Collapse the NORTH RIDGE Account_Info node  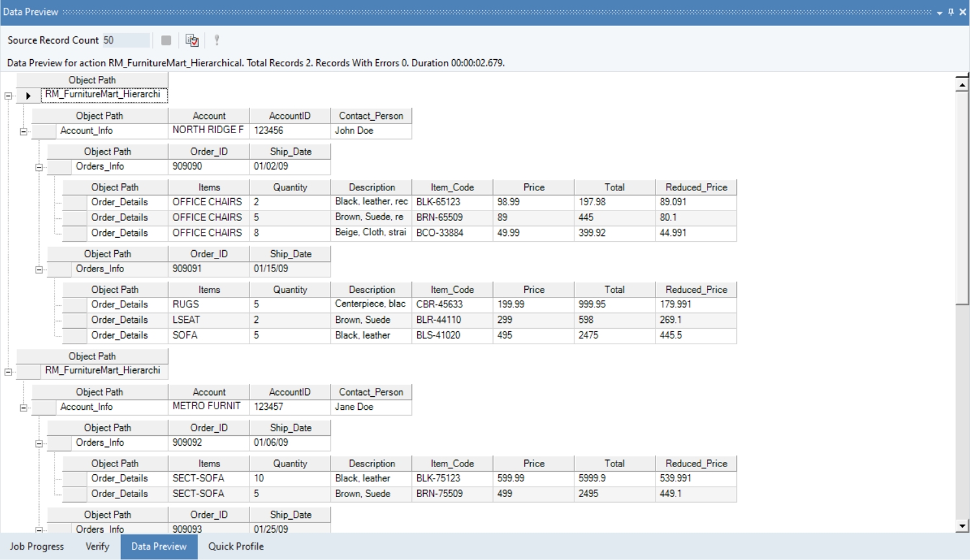coord(23,131)
